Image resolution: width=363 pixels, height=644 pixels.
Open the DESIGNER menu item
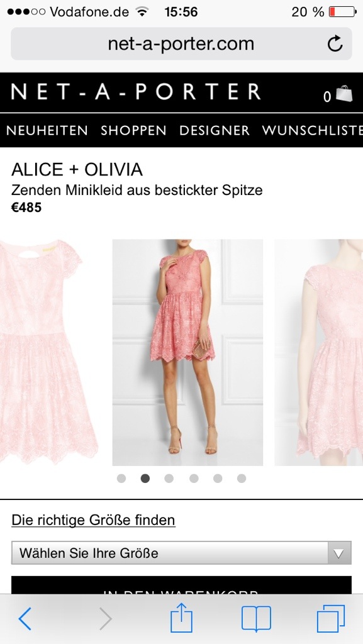[215, 131]
